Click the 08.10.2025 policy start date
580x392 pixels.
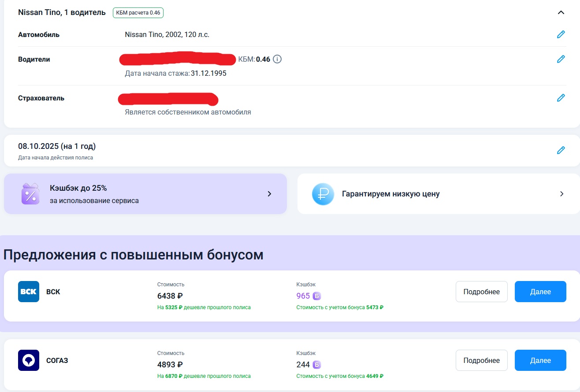57,146
